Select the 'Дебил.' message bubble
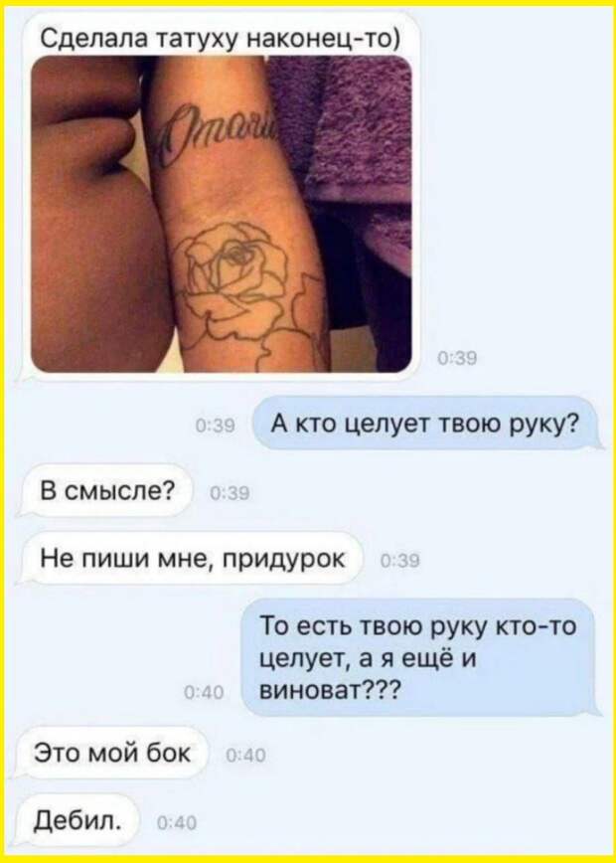The image size is (616, 863). pos(80,820)
